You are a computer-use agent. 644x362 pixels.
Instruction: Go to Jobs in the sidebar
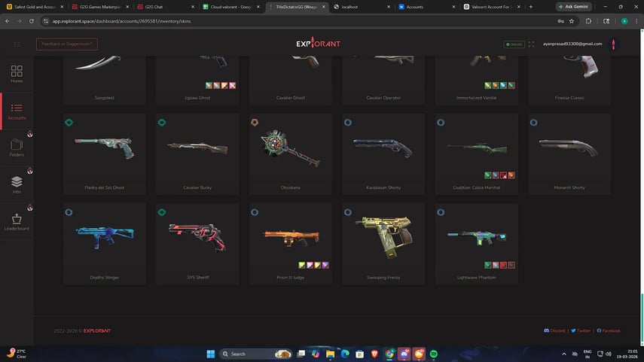tap(17, 184)
